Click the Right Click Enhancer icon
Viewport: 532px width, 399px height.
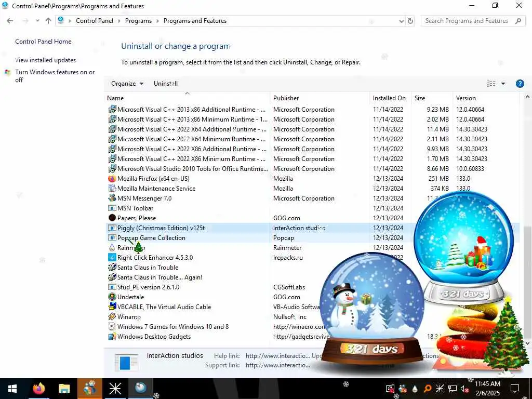pyautogui.click(x=112, y=258)
